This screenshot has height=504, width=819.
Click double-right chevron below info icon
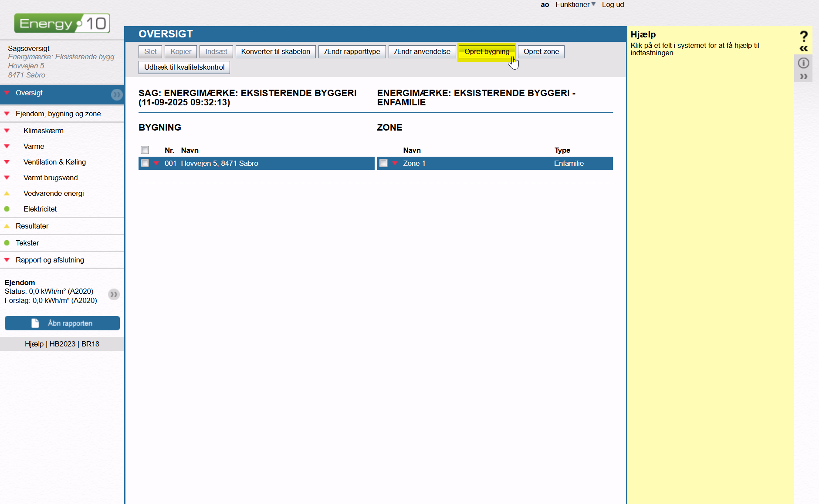[x=803, y=77]
